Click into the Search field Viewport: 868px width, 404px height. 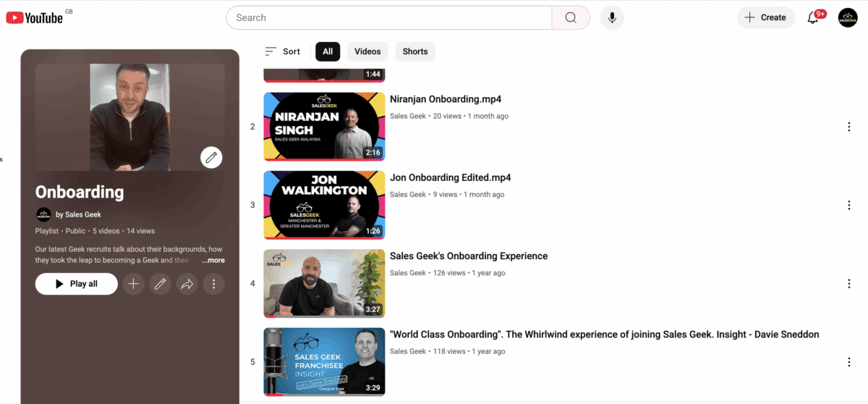[389, 18]
